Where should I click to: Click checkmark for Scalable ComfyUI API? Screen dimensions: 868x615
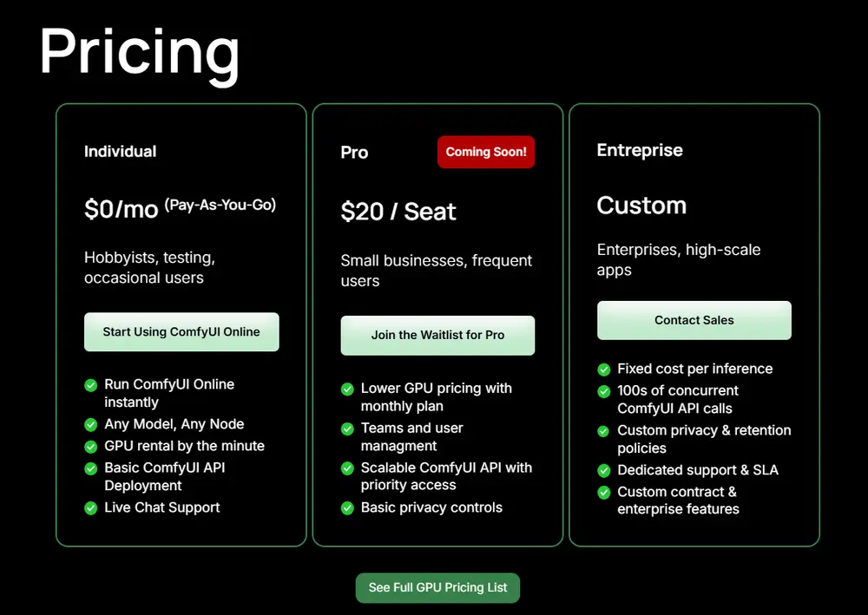tap(347, 468)
